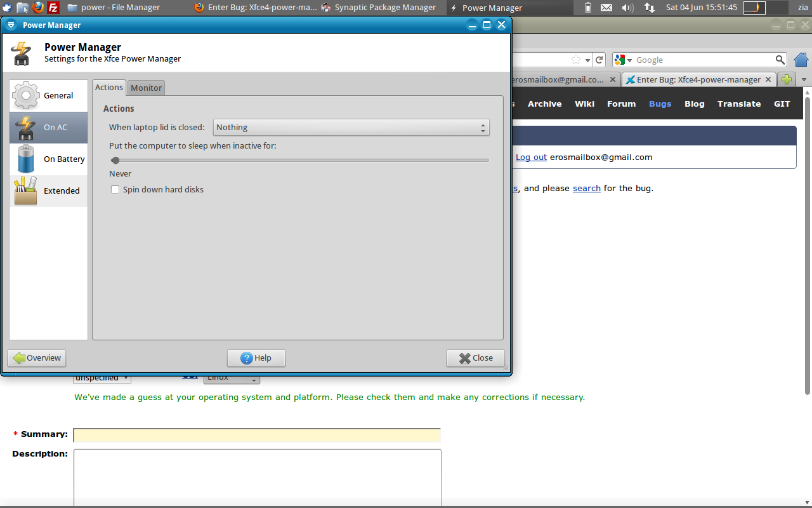Launch FileZilla from the panel launcher
Image resolution: width=812 pixels, height=508 pixels.
pos(54,8)
